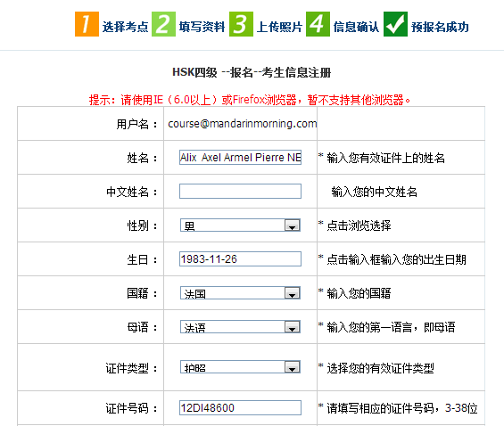Image resolution: width=504 pixels, height=426 pixels.
Task: Focus the empty 中文姓名 input field
Action: pyautogui.click(x=241, y=191)
